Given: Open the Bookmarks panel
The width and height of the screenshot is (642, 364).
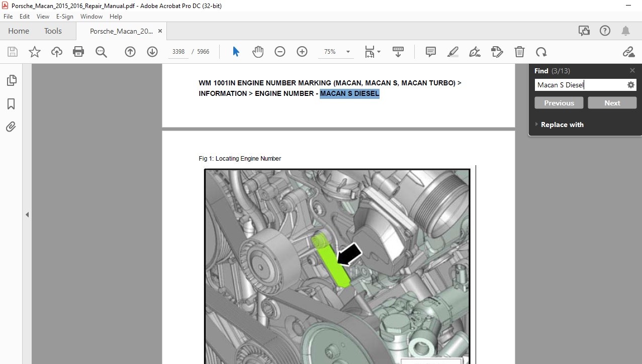Looking at the screenshot, I should (11, 104).
